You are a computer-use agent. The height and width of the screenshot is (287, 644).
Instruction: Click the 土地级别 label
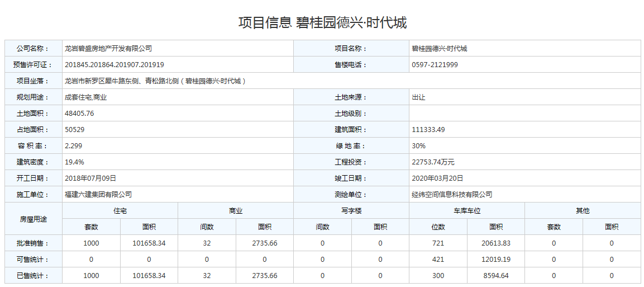(x=350, y=114)
